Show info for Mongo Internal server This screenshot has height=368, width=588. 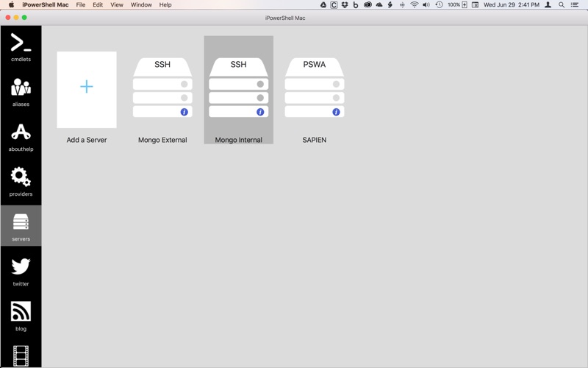tap(260, 112)
